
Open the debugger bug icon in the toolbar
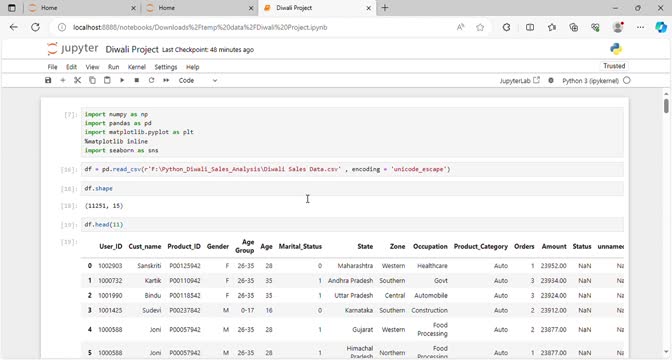click(551, 81)
